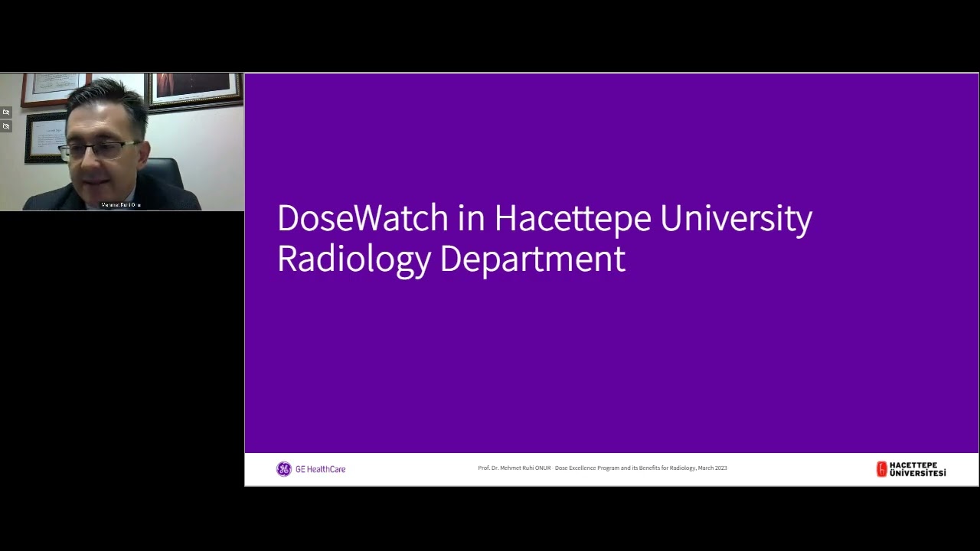The image size is (980, 551).
Task: Click the Hacettepe Üniversitesi logo on slide
Action: (911, 469)
